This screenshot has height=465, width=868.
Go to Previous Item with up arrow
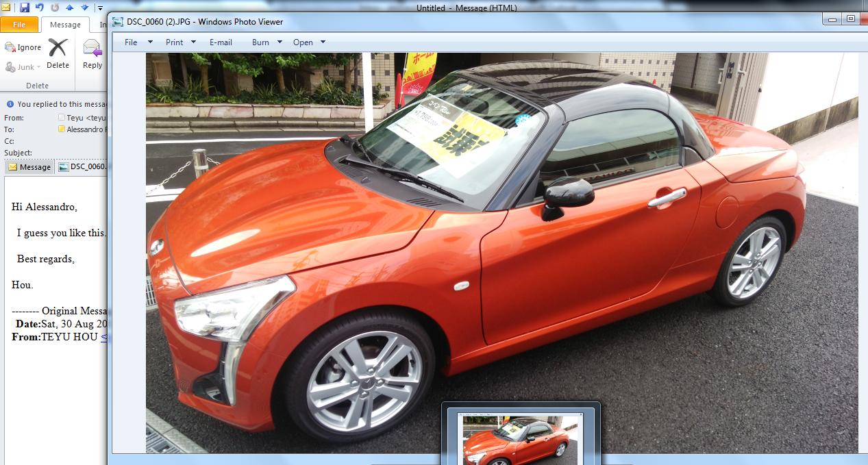tap(70, 8)
